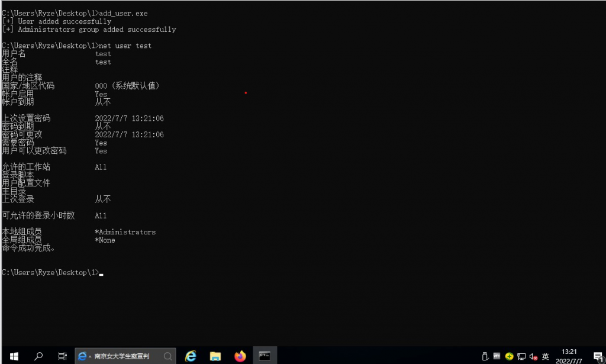Click the 'net user test' command
606x364 pixels.
tap(125, 46)
